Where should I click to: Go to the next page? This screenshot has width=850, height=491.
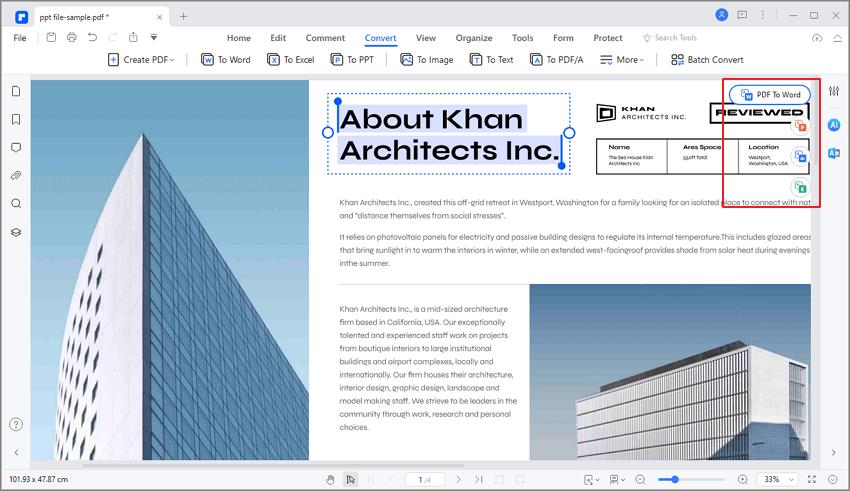click(x=458, y=480)
